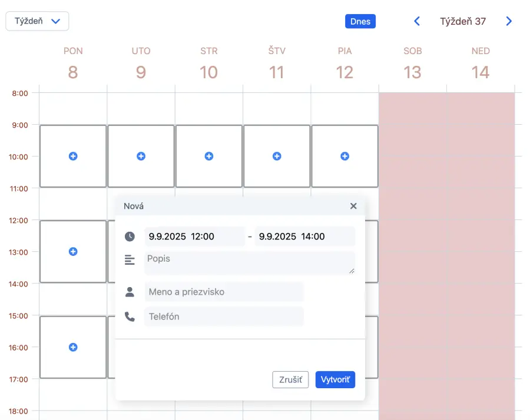
Task: Add appointment on Wednesday 10 morning slot
Action: click(x=208, y=156)
